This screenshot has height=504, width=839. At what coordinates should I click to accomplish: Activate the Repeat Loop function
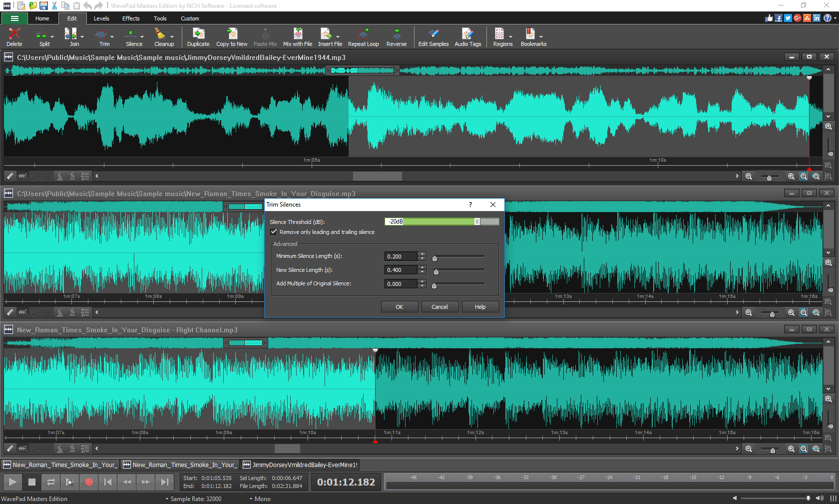click(x=363, y=35)
